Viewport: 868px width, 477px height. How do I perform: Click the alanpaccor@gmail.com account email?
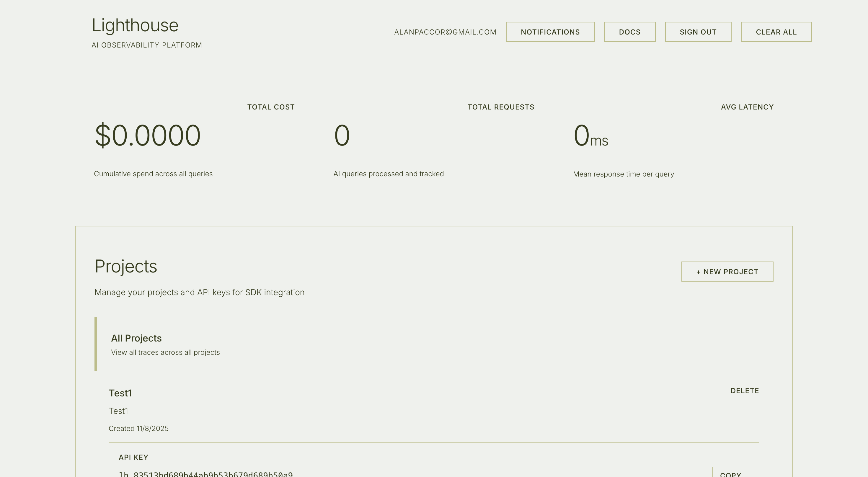tap(445, 32)
